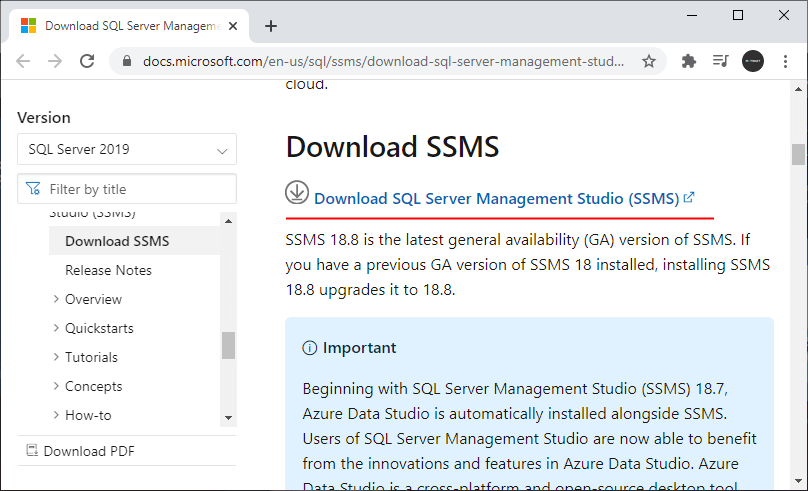This screenshot has width=808, height=491.
Task: Open the Extensions puzzle piece icon
Action: tap(688, 61)
